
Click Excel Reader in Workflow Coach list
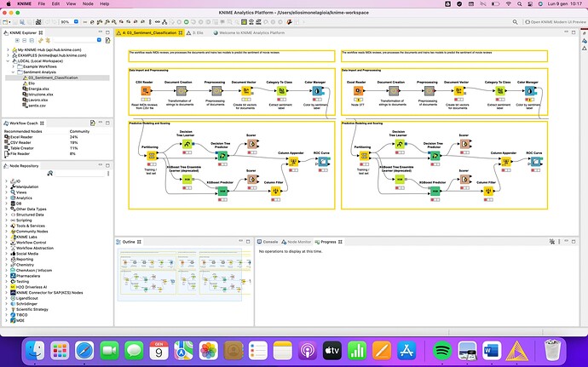(x=21, y=137)
